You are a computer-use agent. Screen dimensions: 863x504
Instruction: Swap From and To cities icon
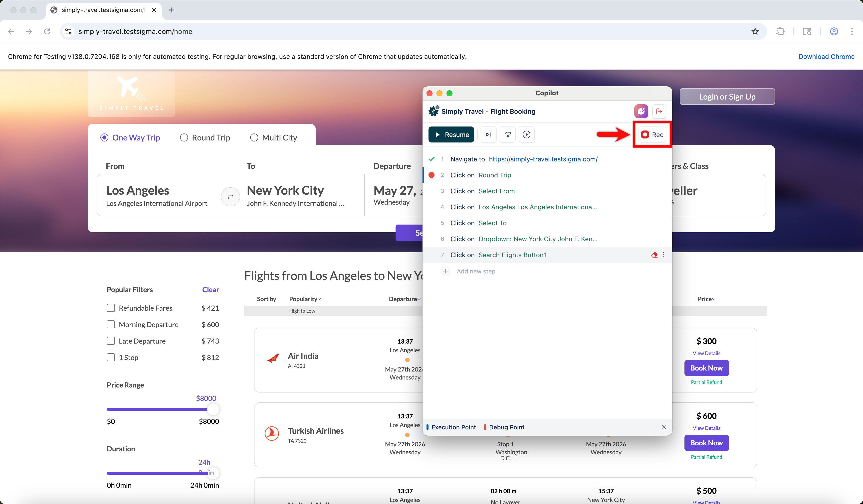(x=230, y=197)
